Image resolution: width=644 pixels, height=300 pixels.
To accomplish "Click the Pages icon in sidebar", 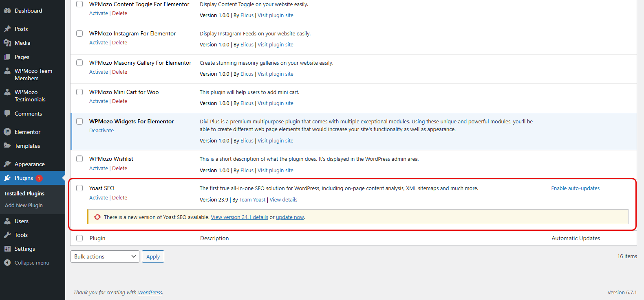I will click(x=7, y=57).
